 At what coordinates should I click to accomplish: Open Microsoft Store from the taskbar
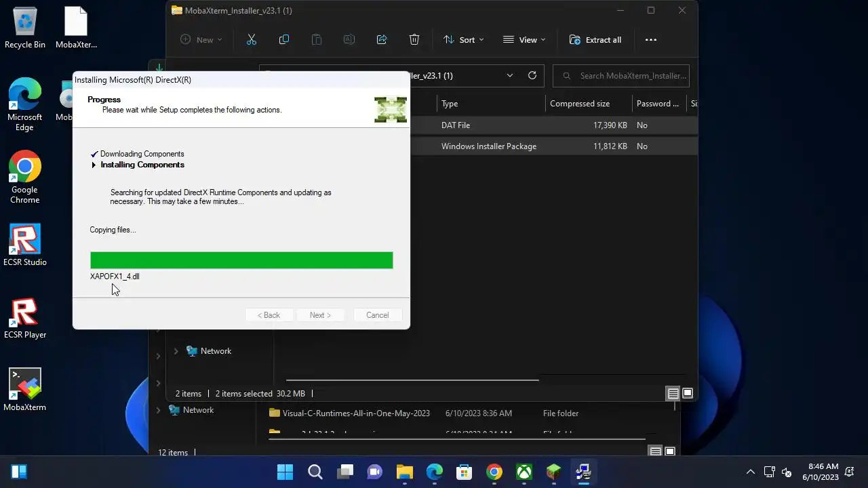pyautogui.click(x=465, y=472)
